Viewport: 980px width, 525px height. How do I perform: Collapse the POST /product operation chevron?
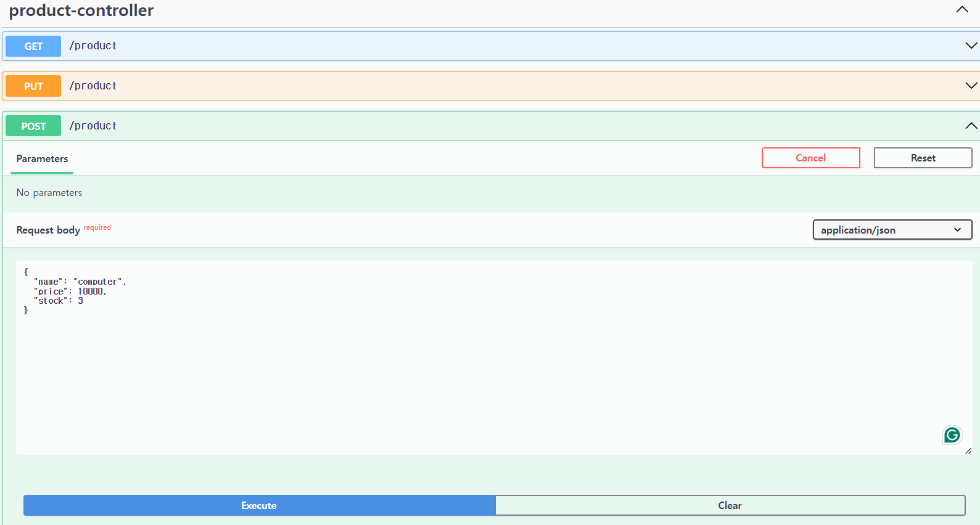[x=971, y=126]
